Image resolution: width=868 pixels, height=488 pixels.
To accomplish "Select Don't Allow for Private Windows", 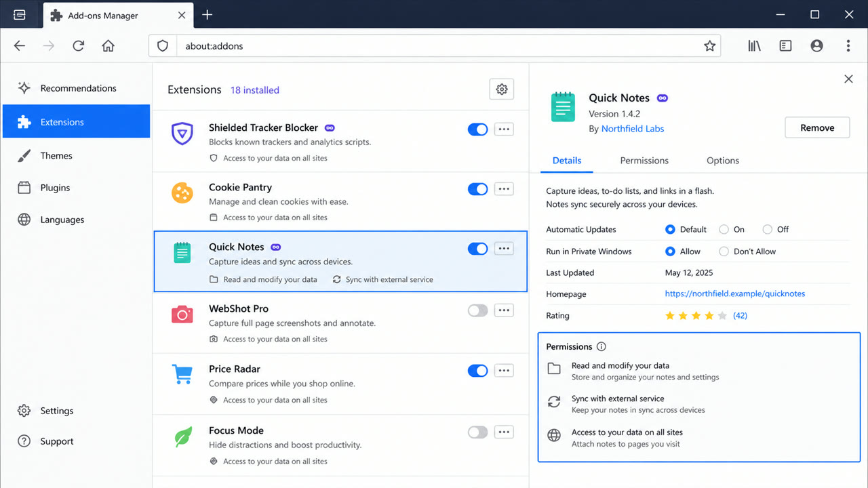I will (x=724, y=251).
